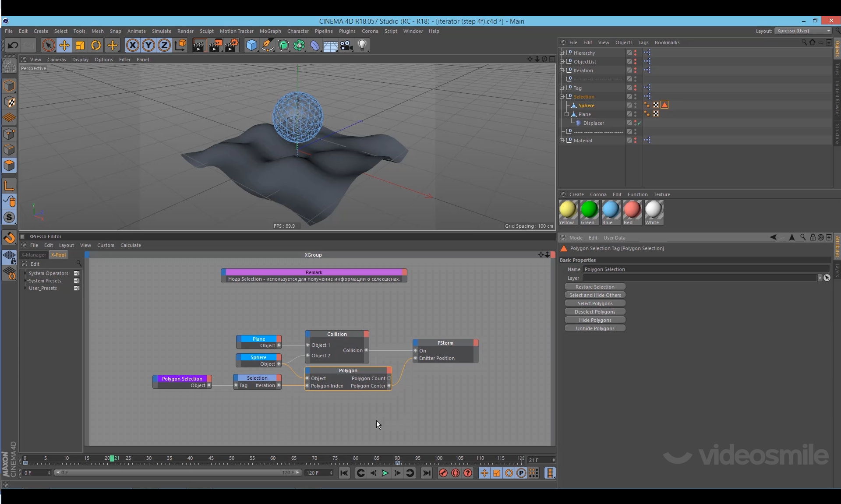This screenshot has height=504, width=841.
Task: Open Edit Render Settings icon
Action: click(231, 45)
